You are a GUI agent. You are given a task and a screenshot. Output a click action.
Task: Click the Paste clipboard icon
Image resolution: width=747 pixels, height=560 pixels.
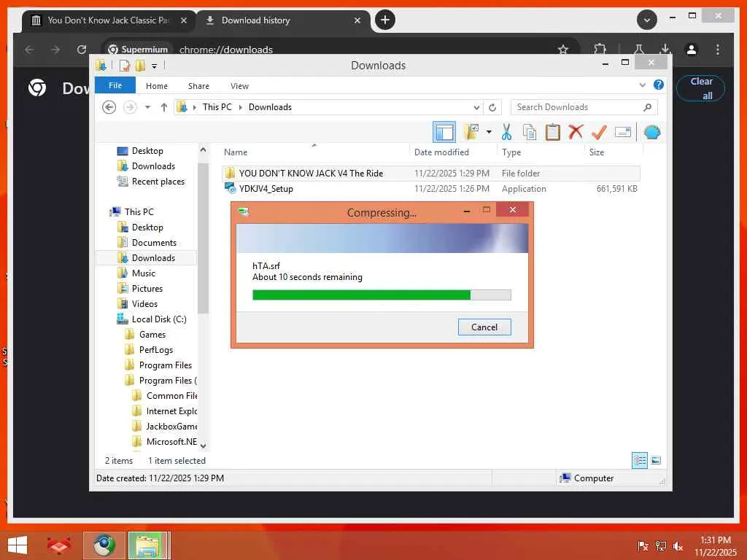(x=553, y=132)
